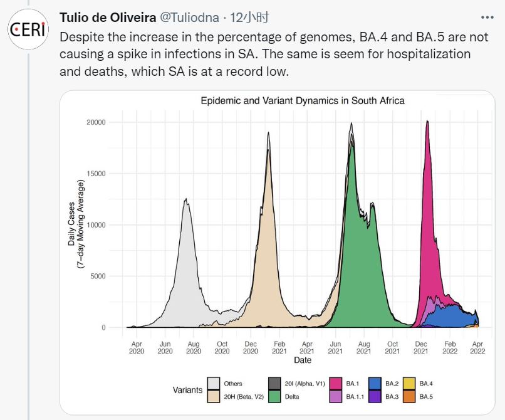Open the tweet's three-dot more menu
505x420 pixels.
486,18
